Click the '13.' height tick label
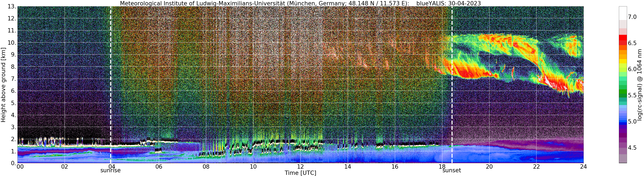Screen dimensions: 644x177 (x=12, y=6)
